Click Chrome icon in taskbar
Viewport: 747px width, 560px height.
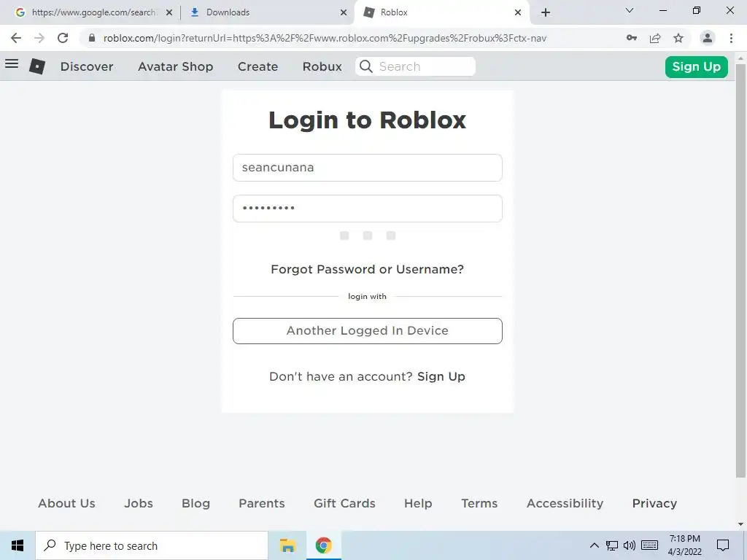coord(323,545)
